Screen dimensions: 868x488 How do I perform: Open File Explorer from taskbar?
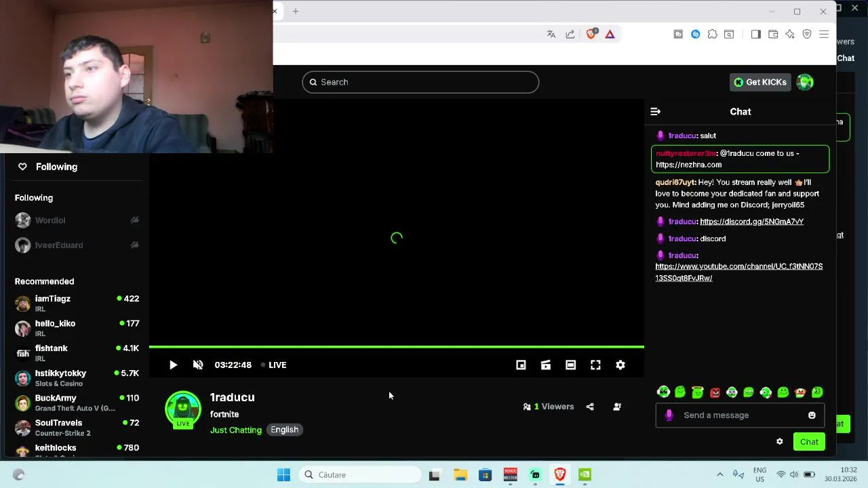pos(460,474)
